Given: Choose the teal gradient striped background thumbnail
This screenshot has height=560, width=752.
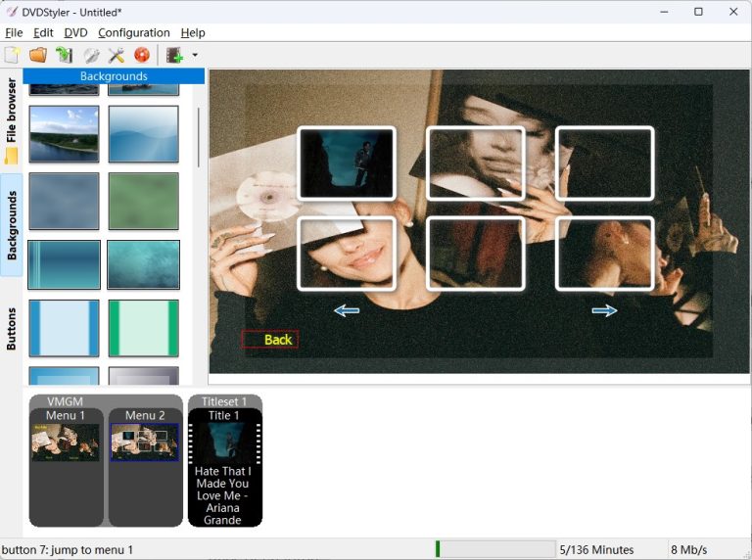Looking at the screenshot, I should 64,264.
